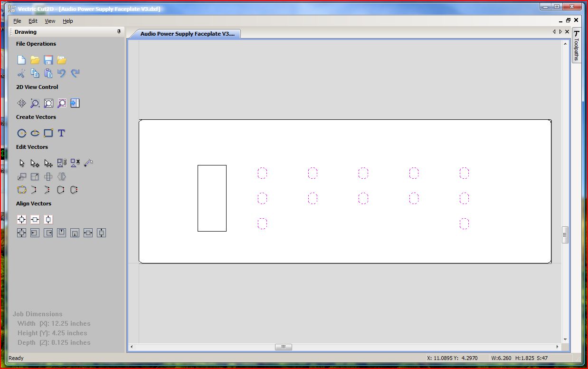Click the horizontal scrollbar below the canvas
This screenshot has width=588, height=369.
pyautogui.click(x=284, y=347)
